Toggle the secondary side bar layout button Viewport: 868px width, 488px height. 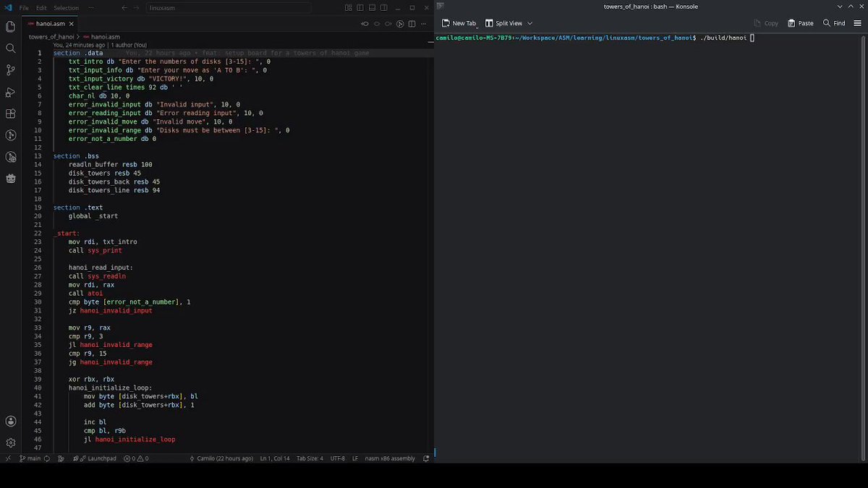(x=384, y=8)
